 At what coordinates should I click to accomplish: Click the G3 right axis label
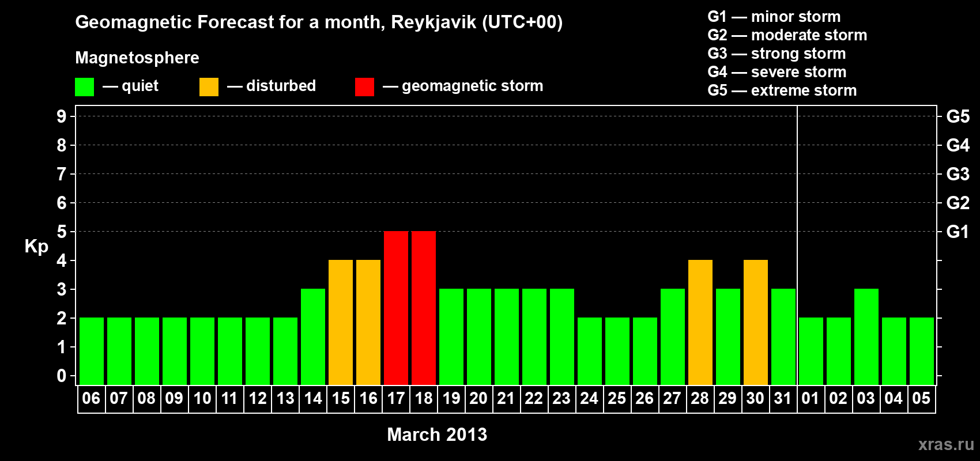tap(958, 174)
